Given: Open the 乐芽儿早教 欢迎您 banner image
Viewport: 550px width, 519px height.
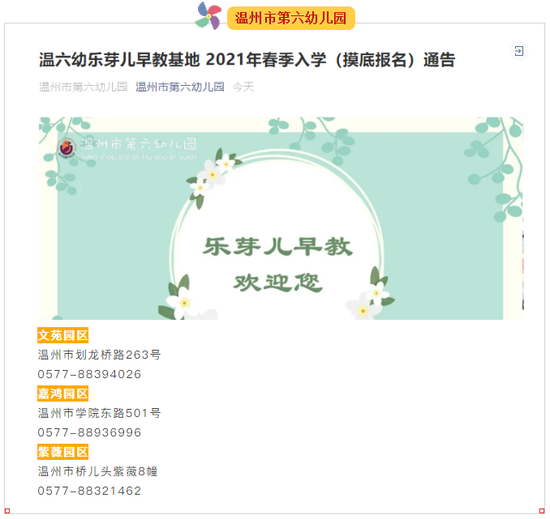Looking at the screenshot, I should tap(281, 218).
